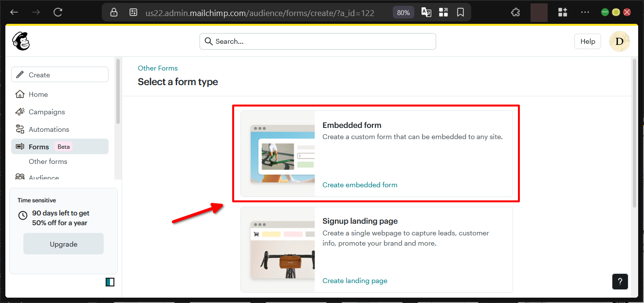Screen dimensions: 644x303
Task: Open Other forms under the Forms section
Action: [48, 161]
